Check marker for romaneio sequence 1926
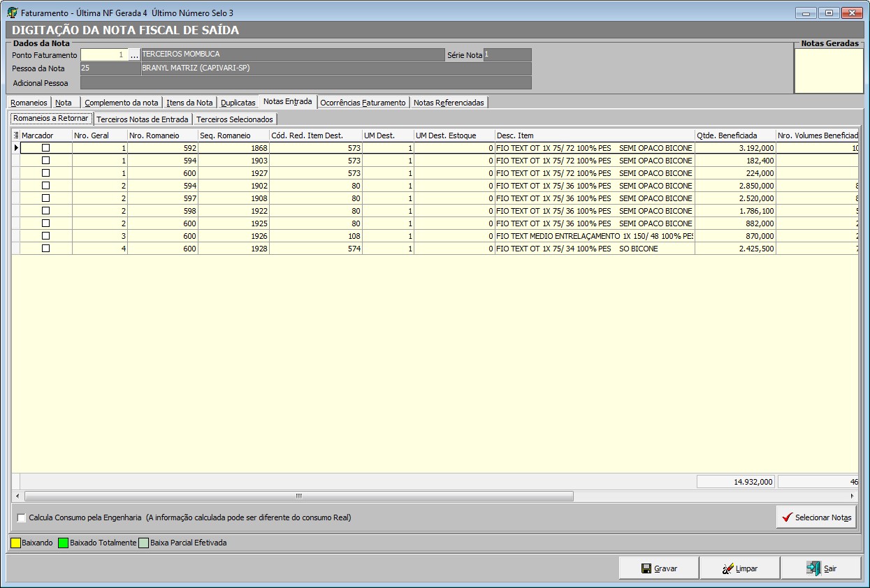The width and height of the screenshot is (870, 588). tap(46, 236)
